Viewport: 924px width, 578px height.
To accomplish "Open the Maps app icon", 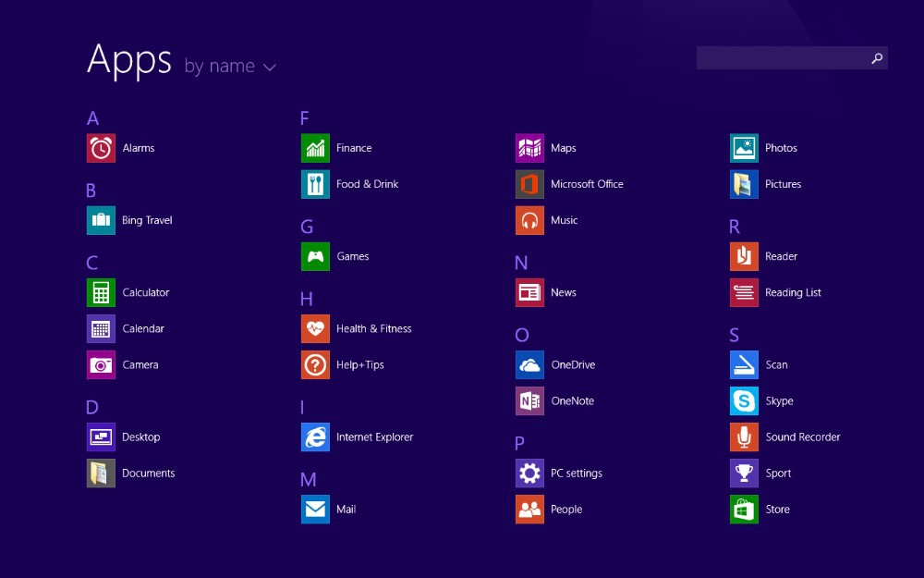I will (x=529, y=148).
